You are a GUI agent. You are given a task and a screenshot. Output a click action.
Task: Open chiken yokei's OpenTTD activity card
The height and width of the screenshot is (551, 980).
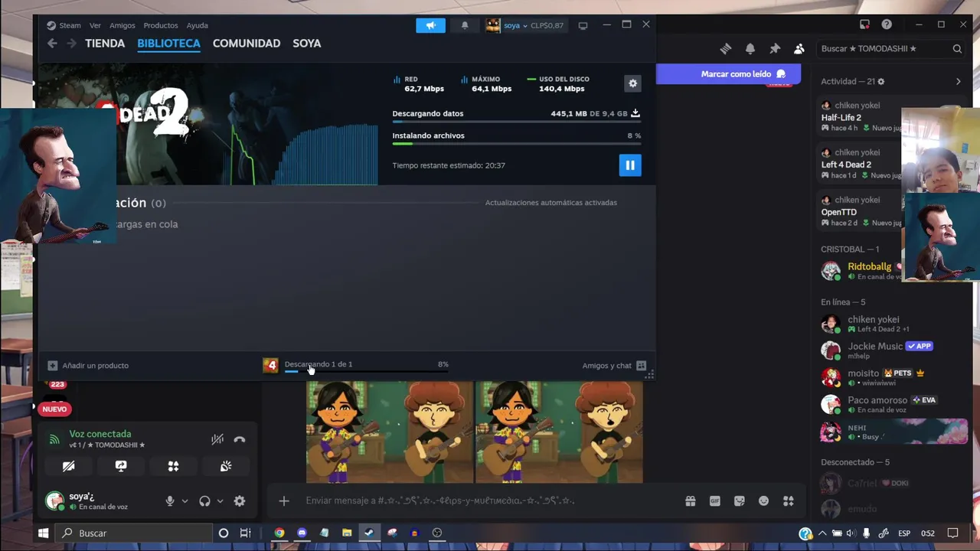click(860, 211)
